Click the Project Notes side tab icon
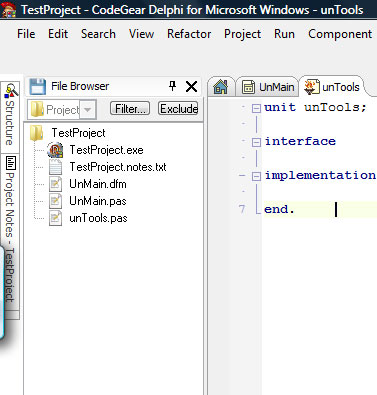377x395 pixels. pyautogui.click(x=11, y=163)
